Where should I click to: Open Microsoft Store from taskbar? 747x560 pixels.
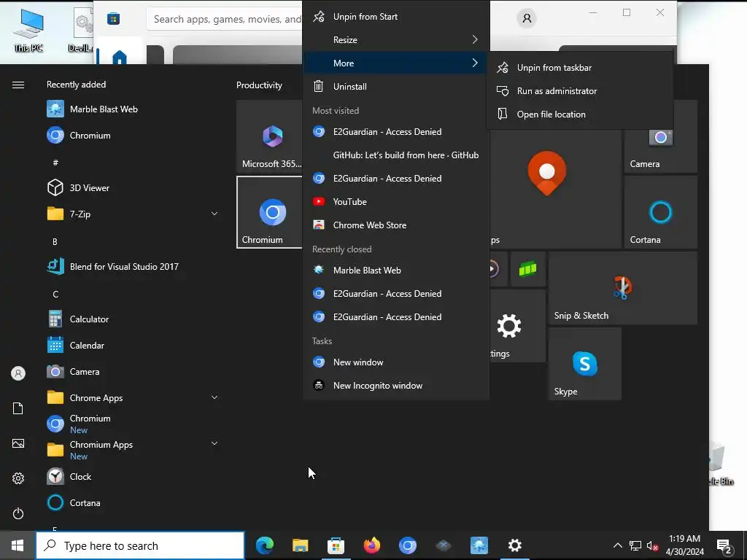[x=336, y=545]
